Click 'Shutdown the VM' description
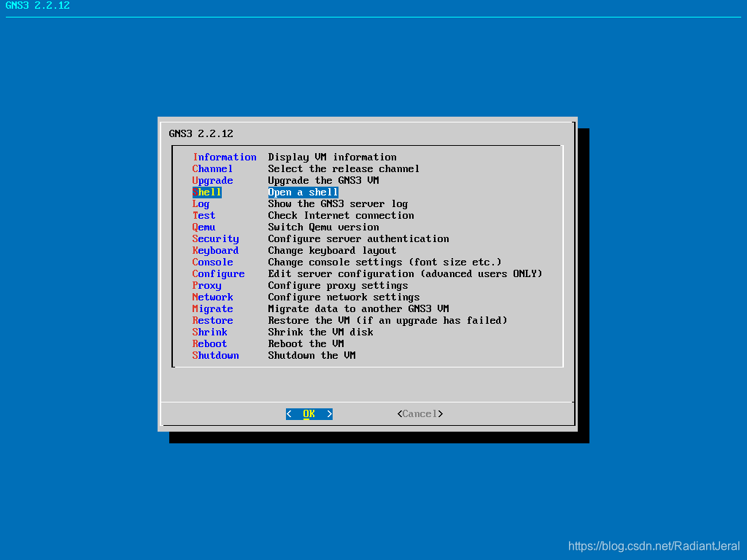Viewport: 747px width, 560px height. pos(311,356)
